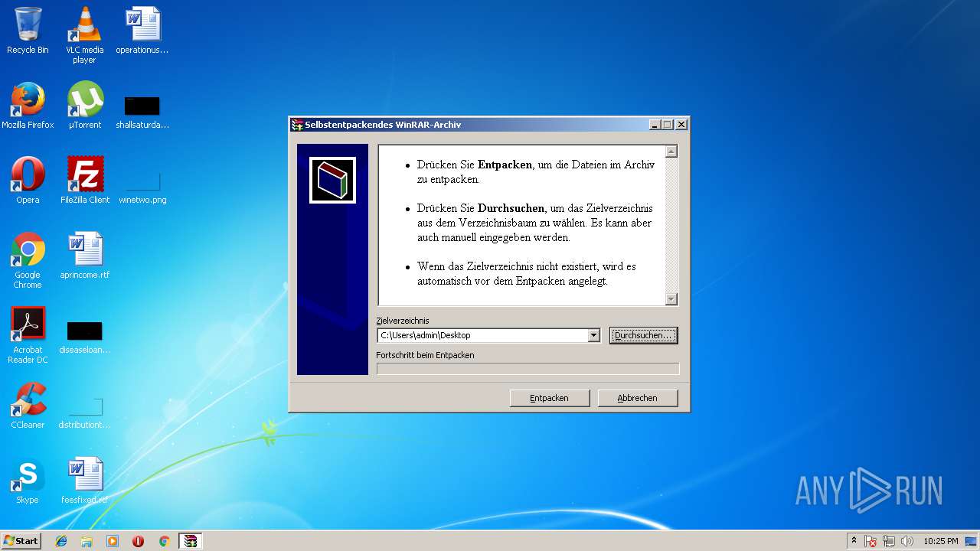Click scroll down arrow in instructions box
The width and height of the screenshot is (980, 551).
671,299
